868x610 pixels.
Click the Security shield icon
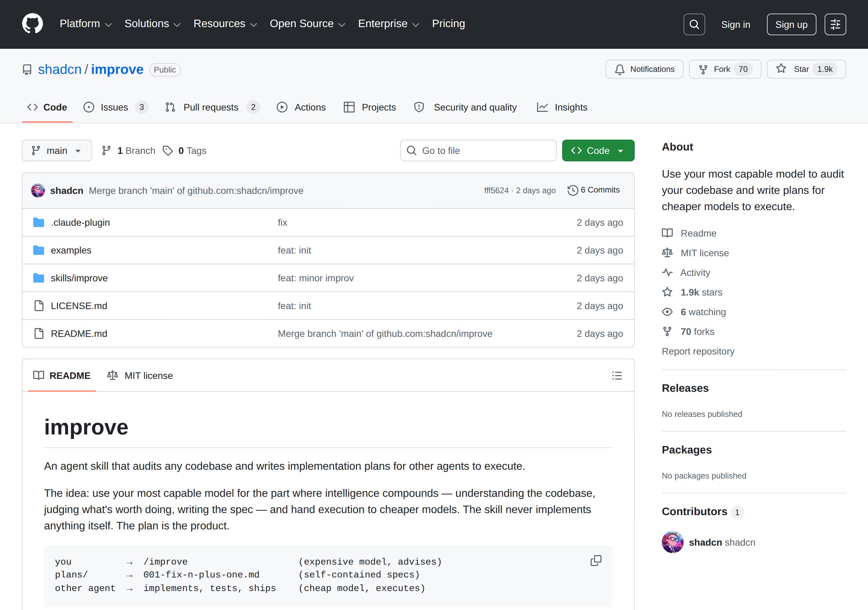pos(419,107)
